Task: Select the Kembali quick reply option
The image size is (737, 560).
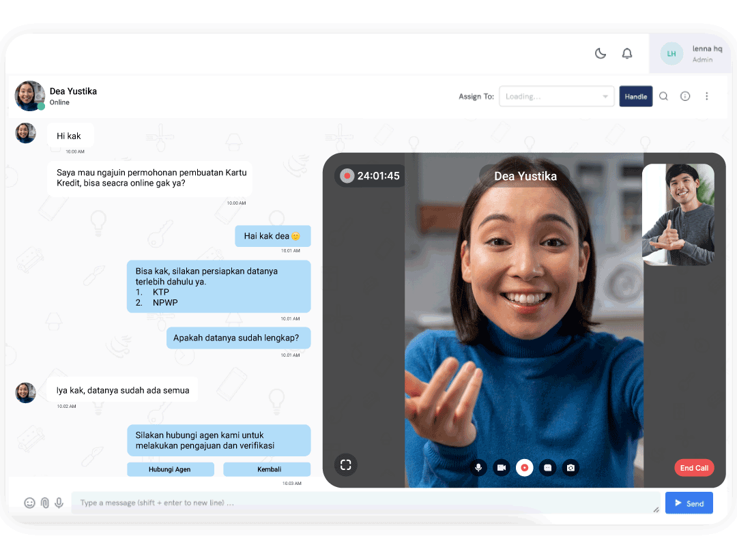Action: (266, 469)
